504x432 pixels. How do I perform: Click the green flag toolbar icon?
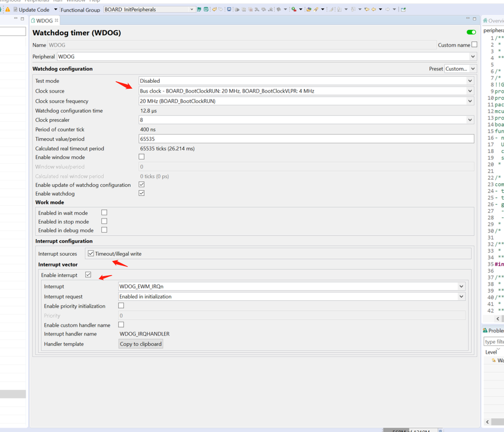(x=199, y=9)
